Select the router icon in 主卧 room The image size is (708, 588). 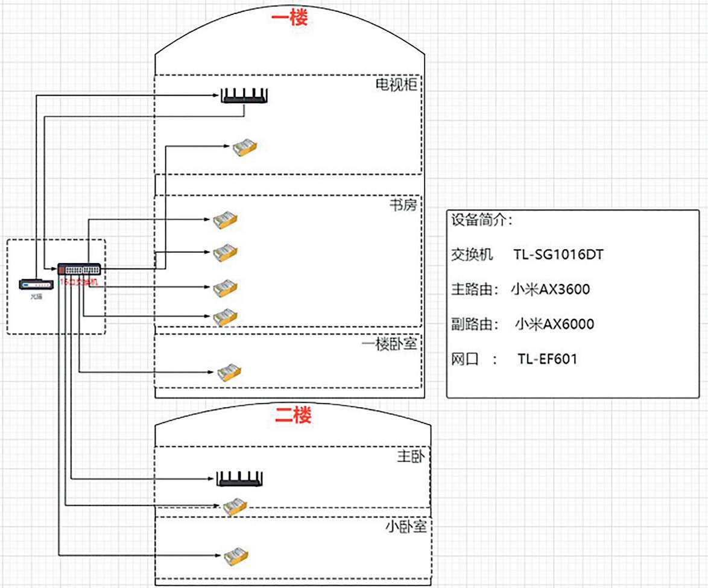(240, 479)
